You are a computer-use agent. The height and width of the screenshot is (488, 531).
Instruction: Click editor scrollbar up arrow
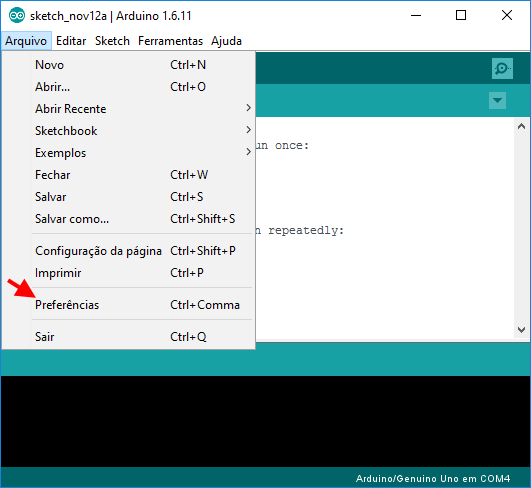522,127
